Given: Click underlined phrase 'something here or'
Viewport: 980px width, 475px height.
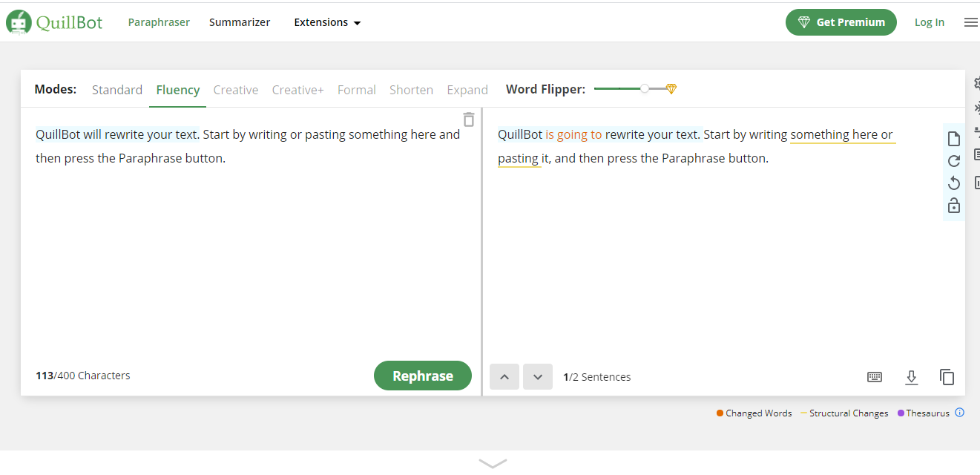Looking at the screenshot, I should (842, 134).
